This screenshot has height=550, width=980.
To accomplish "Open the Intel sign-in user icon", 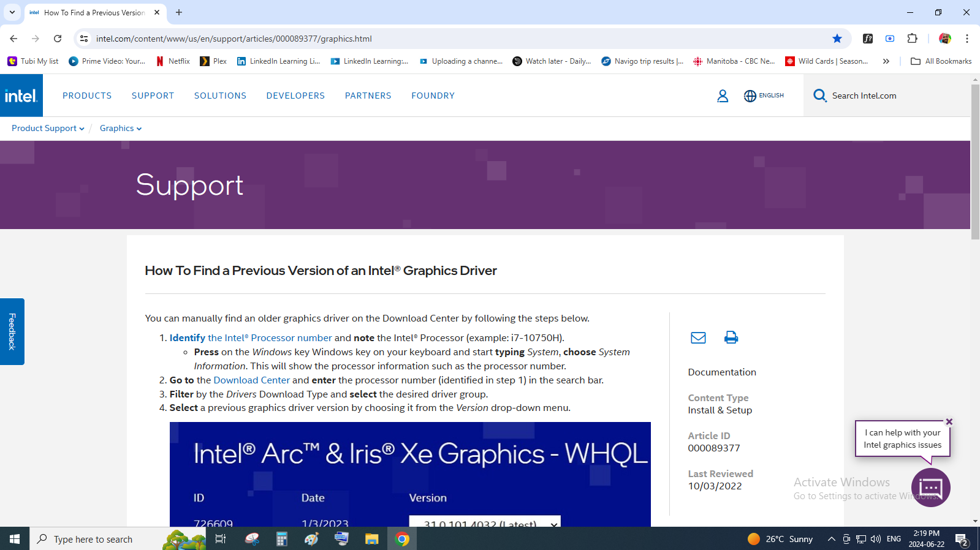I will click(723, 96).
